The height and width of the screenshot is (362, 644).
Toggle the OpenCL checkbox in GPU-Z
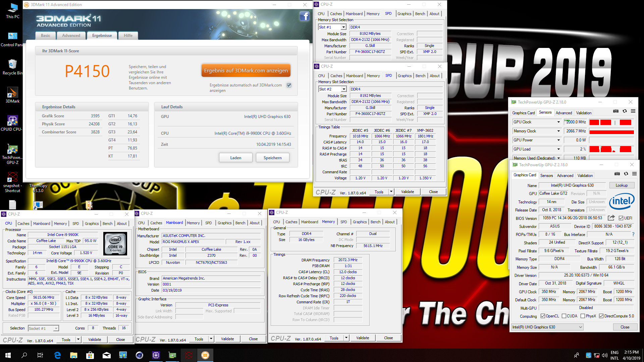[x=543, y=316]
